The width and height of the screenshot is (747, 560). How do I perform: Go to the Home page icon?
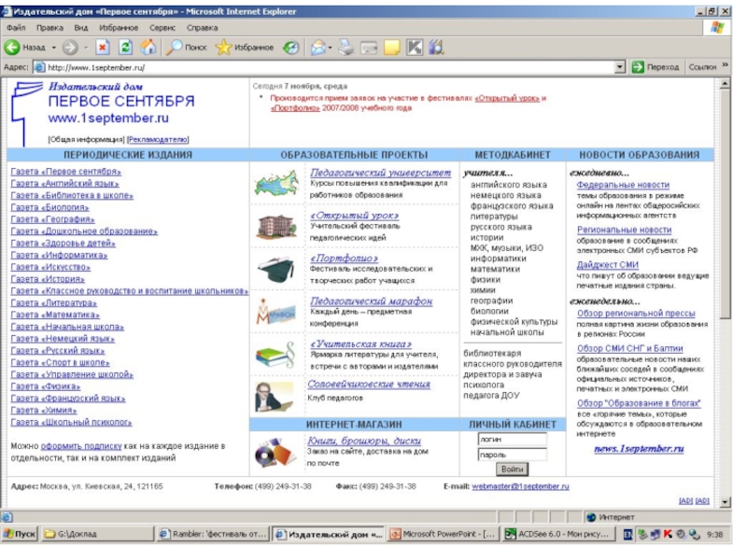coord(148,48)
